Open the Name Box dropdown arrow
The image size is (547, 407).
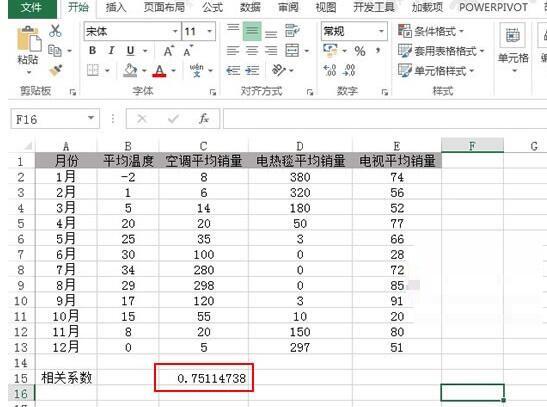91,118
